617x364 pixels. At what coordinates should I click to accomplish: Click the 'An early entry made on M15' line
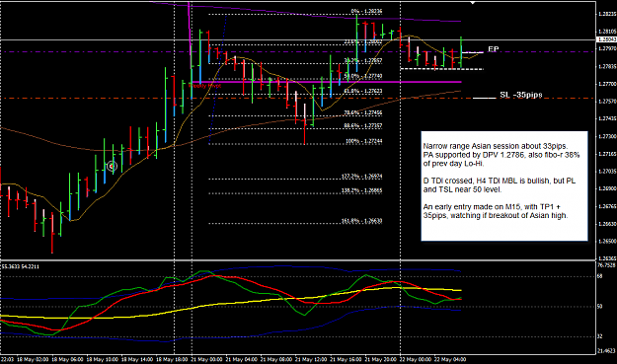pyautogui.click(x=493, y=207)
